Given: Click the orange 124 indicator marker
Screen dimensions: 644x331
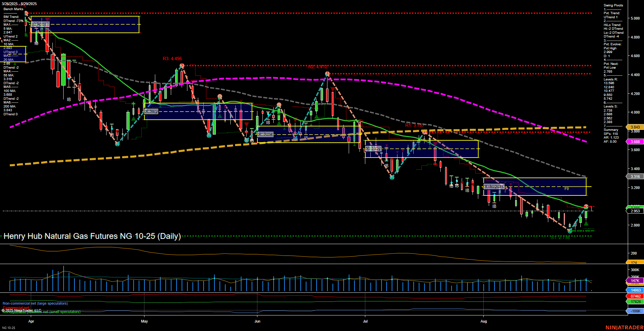Looking at the screenshot, I should coord(635,262).
